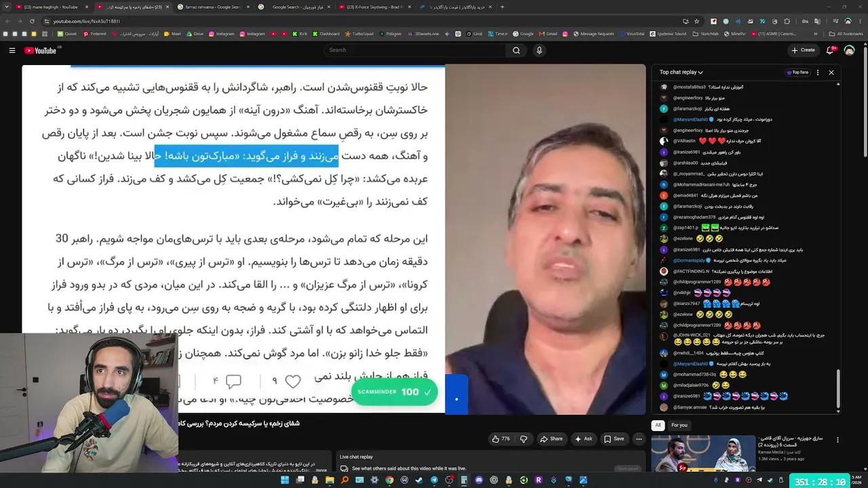
Task: Open Steam from the taskbar
Action: (x=419, y=480)
